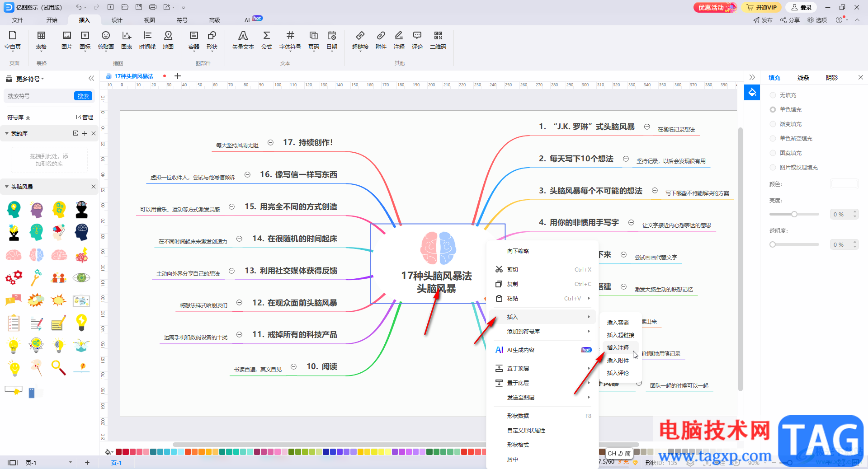Screen dimensions: 868x469
Task: Choose 单色渐变填充 single-color gradient fill
Action: [791, 139]
